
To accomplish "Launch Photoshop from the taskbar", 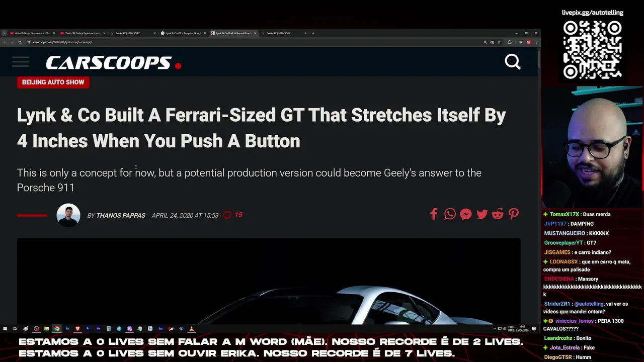I will click(x=67, y=329).
